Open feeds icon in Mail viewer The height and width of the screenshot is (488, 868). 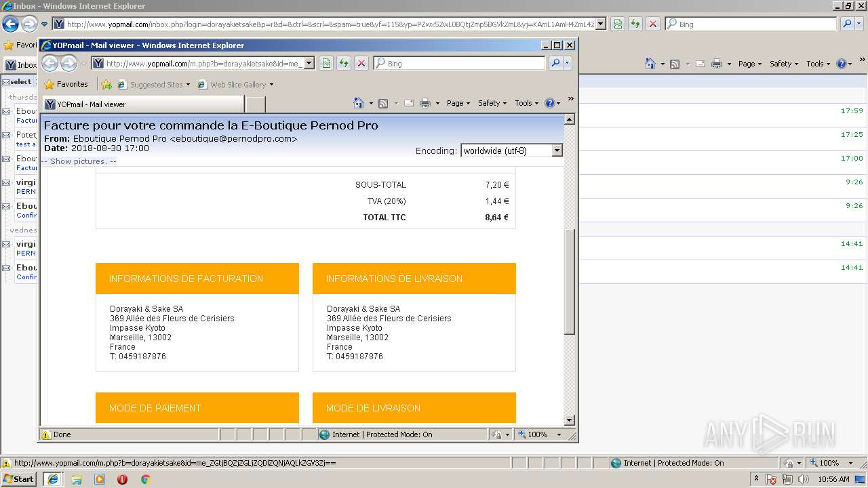click(x=383, y=103)
